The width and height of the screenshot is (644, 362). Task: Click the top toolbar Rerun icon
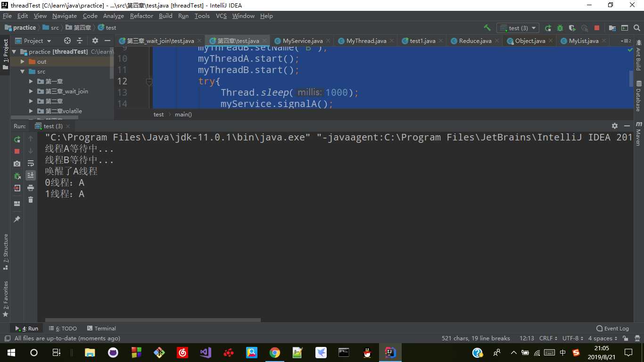[548, 28]
